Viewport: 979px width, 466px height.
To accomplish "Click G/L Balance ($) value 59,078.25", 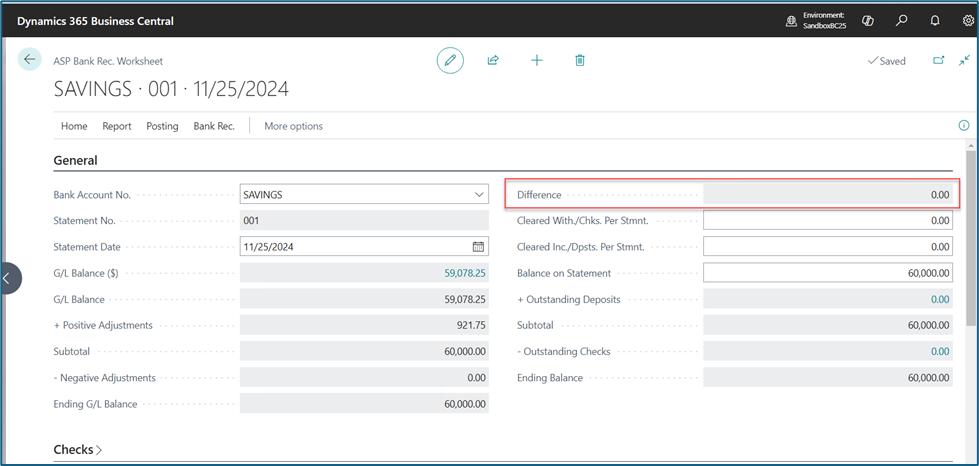I will click(465, 274).
